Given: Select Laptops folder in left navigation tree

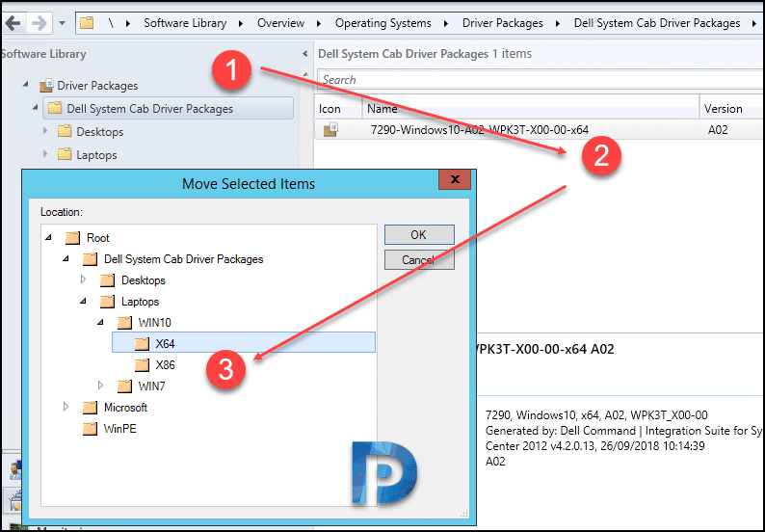Looking at the screenshot, I should click(x=96, y=155).
